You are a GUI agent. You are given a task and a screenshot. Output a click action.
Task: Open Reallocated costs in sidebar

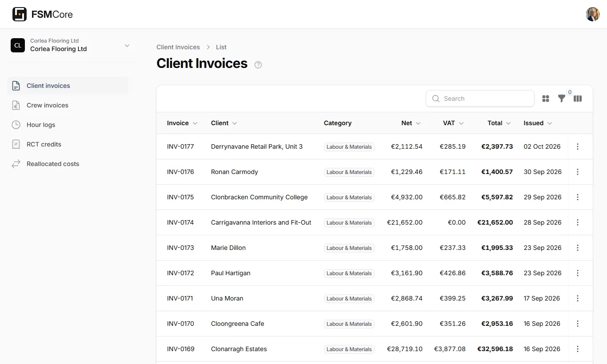coord(68,164)
